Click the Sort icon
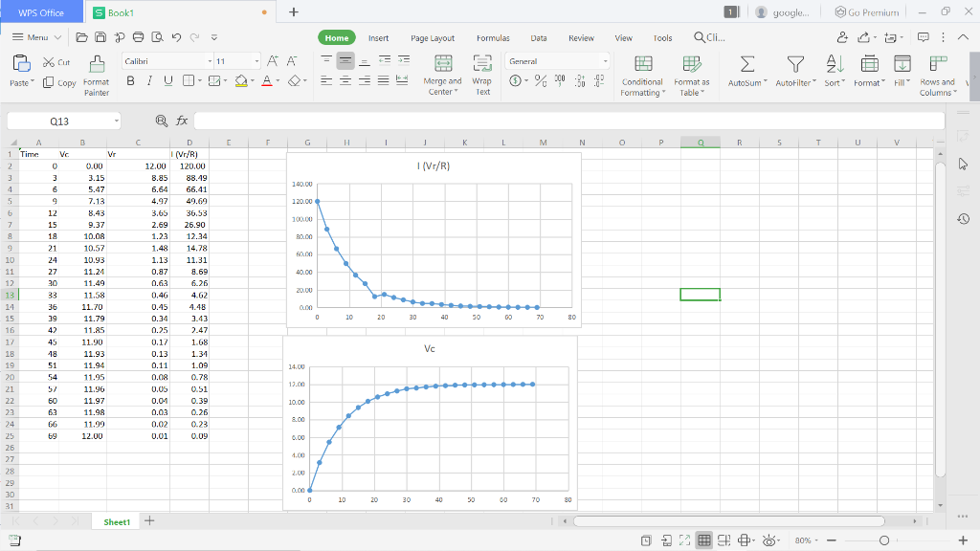This screenshot has height=551, width=980. [835, 64]
